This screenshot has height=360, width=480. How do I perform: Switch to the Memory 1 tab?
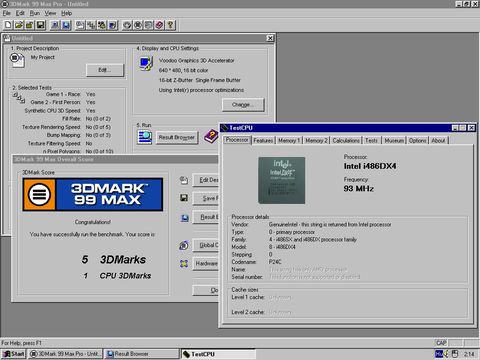tap(289, 141)
